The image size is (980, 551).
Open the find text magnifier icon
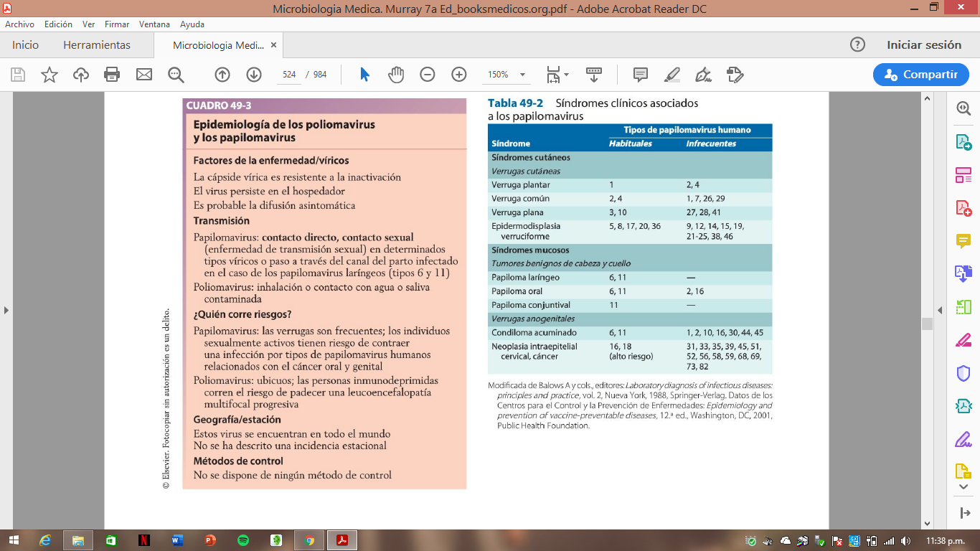click(x=176, y=75)
